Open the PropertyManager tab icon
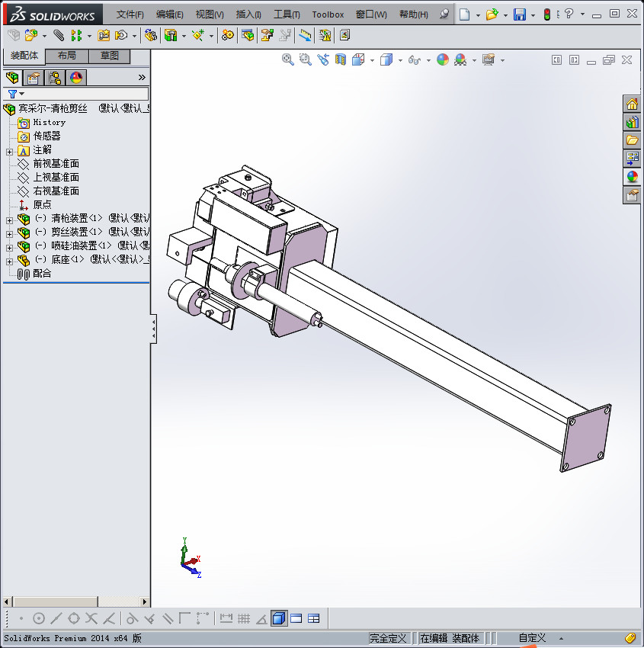This screenshot has width=644, height=648. [x=33, y=78]
